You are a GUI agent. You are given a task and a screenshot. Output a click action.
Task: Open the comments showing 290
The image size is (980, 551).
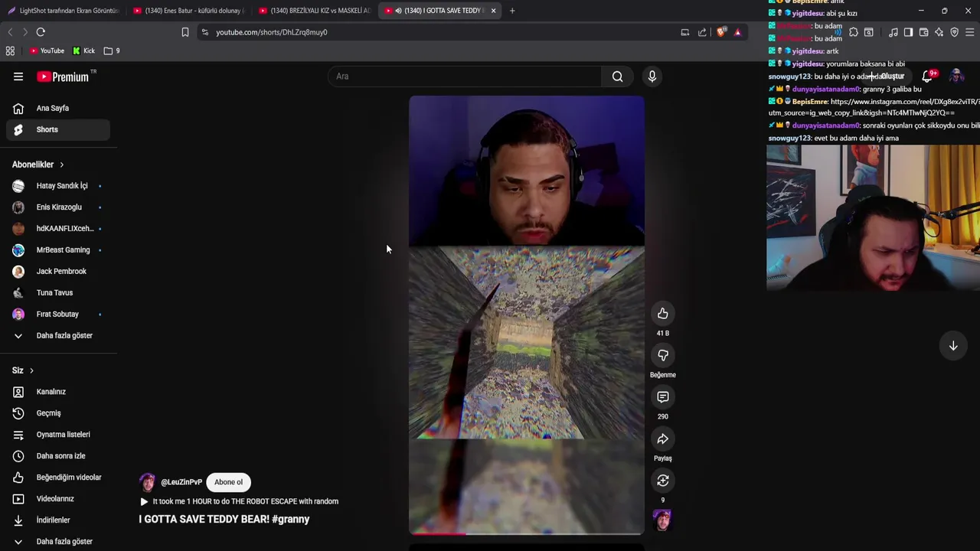(x=663, y=397)
